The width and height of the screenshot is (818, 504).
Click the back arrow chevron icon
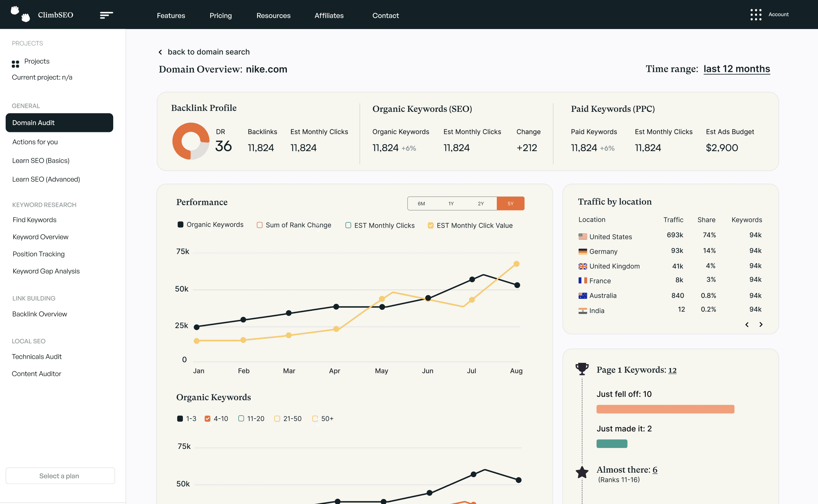(160, 52)
